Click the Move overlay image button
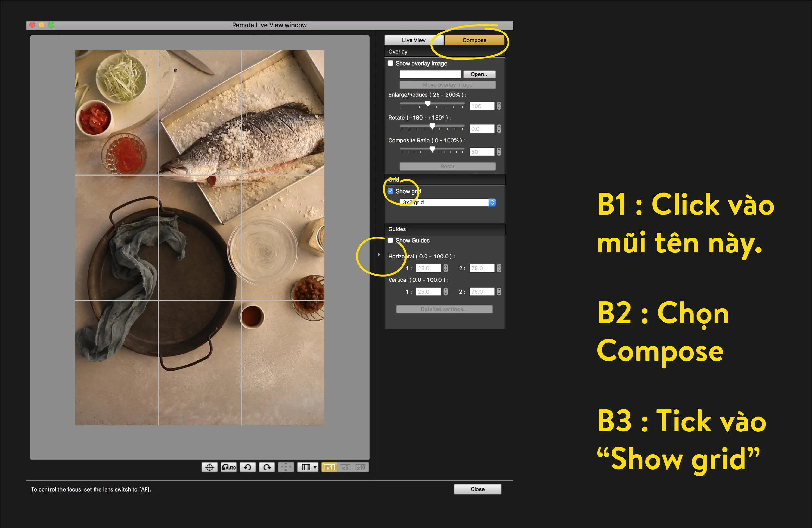The width and height of the screenshot is (812, 528). pos(448,85)
